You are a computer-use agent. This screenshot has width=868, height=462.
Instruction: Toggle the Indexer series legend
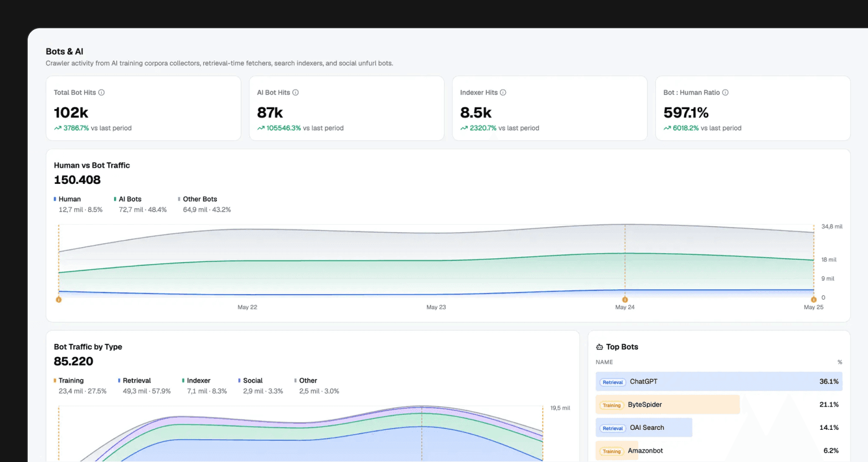point(197,381)
